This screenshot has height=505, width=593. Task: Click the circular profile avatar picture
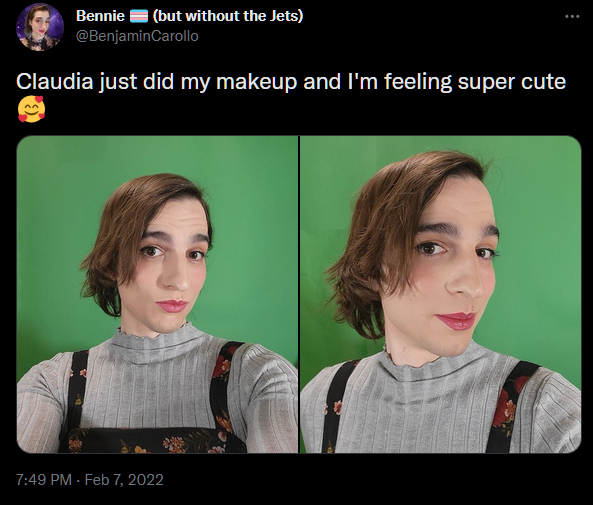click(40, 27)
